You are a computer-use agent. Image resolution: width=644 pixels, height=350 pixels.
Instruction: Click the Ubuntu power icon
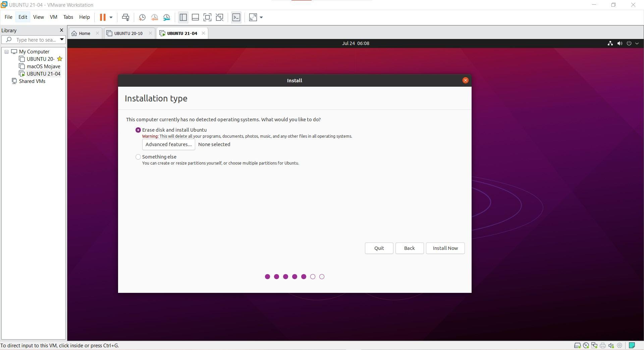(x=629, y=43)
